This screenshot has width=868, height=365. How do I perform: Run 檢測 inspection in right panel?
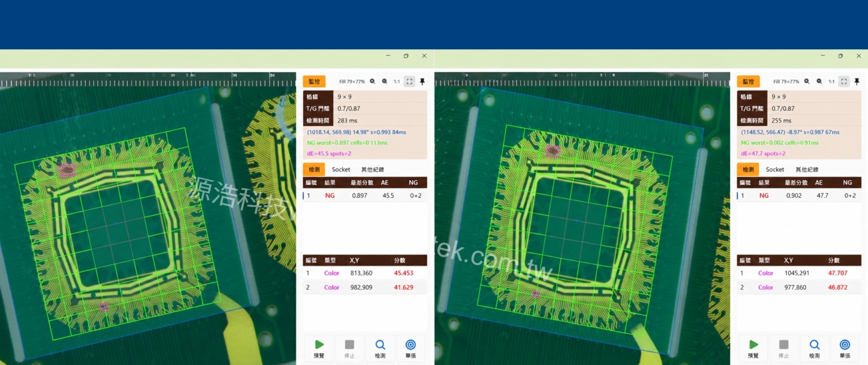tap(814, 349)
